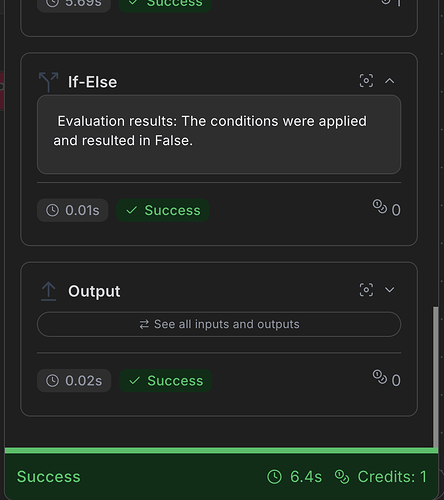Open See all inputs and outputs
The height and width of the screenshot is (500, 444).
219,324
